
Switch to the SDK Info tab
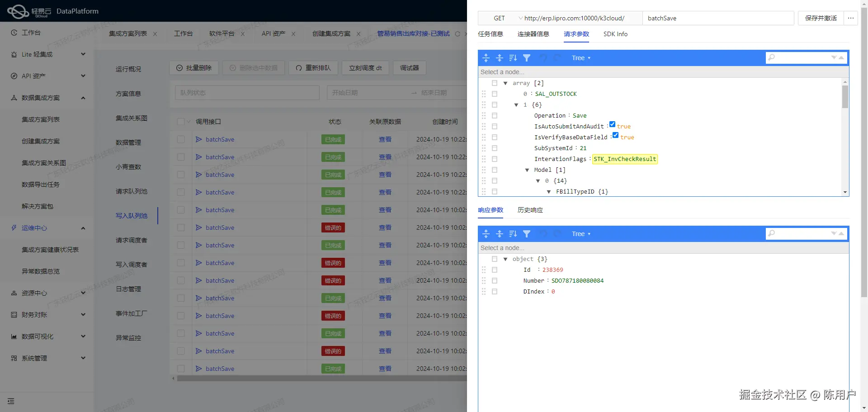[x=615, y=34]
